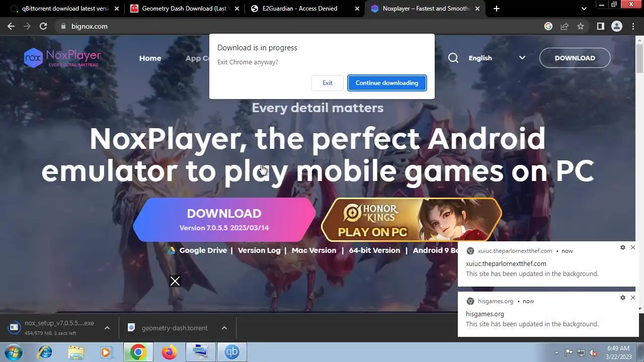
Task: Click the browser forward arrow
Action: click(x=27, y=26)
